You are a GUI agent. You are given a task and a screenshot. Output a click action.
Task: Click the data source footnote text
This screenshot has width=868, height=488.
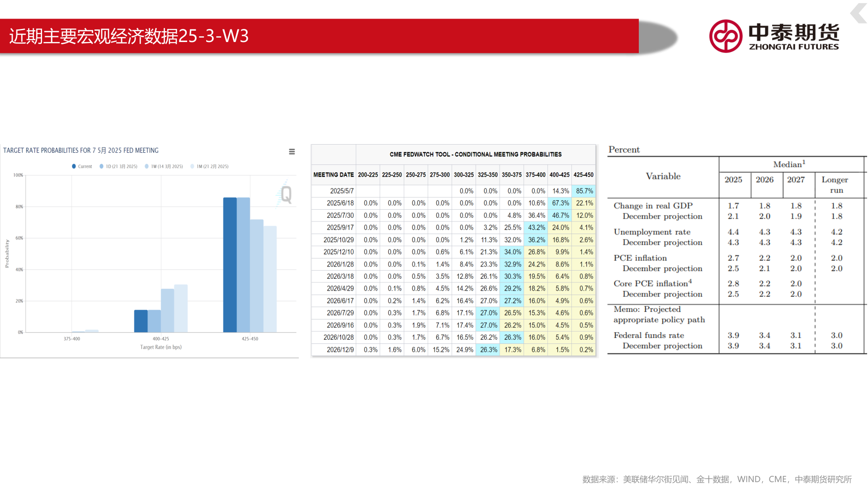[717, 479]
